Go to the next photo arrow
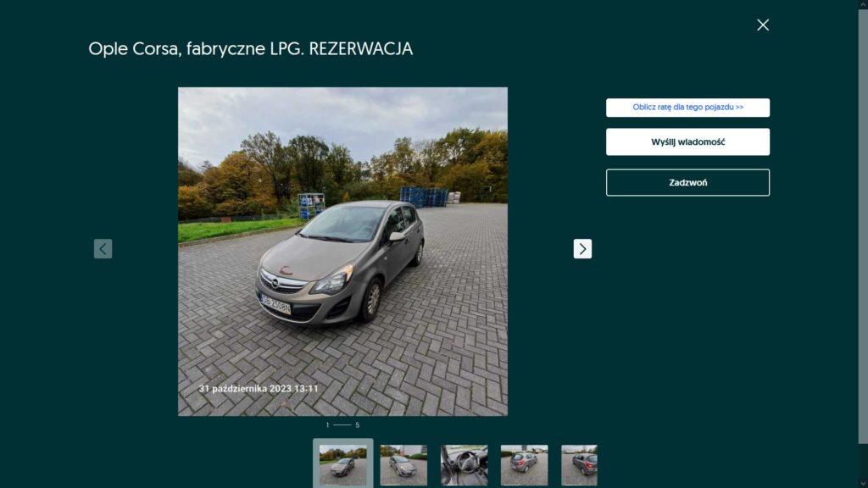This screenshot has height=488, width=868. 582,249
